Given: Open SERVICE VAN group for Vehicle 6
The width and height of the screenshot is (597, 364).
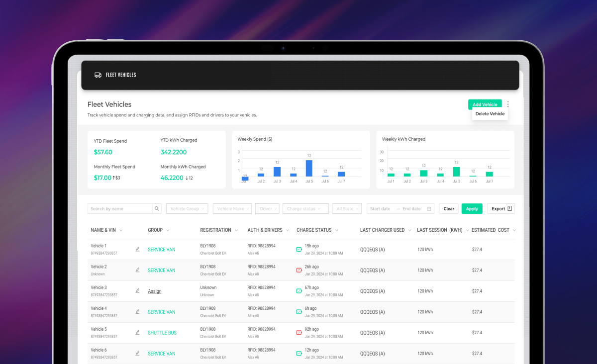Looking at the screenshot, I should coord(162,354).
